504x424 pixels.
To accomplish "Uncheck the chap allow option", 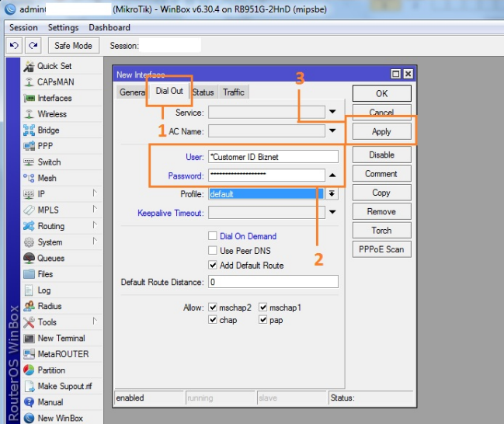I will (x=213, y=320).
